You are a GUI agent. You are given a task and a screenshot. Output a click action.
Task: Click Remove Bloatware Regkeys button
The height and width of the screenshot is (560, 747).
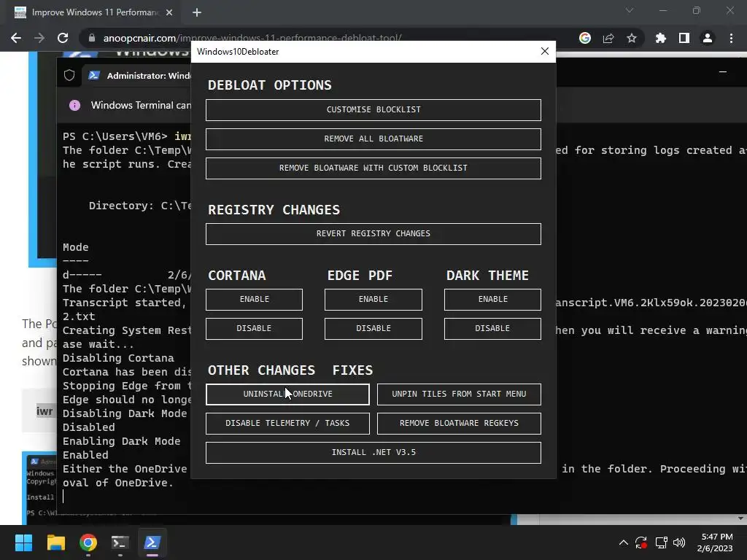pos(459,424)
